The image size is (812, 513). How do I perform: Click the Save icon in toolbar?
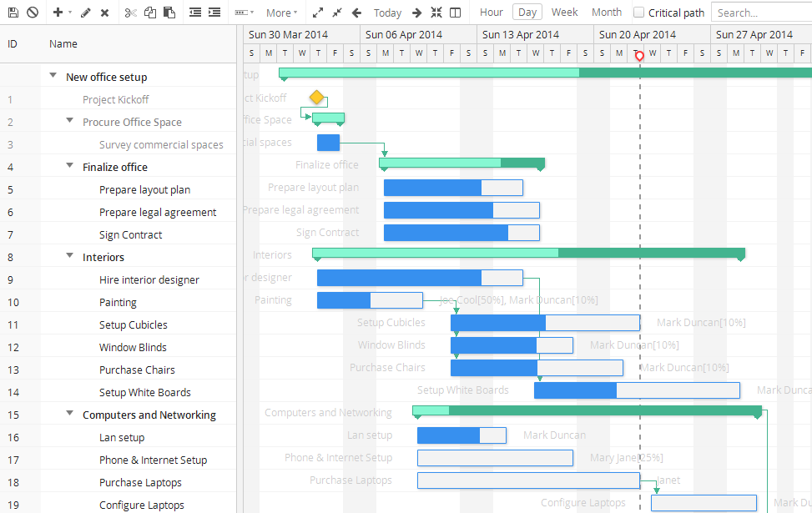click(13, 13)
